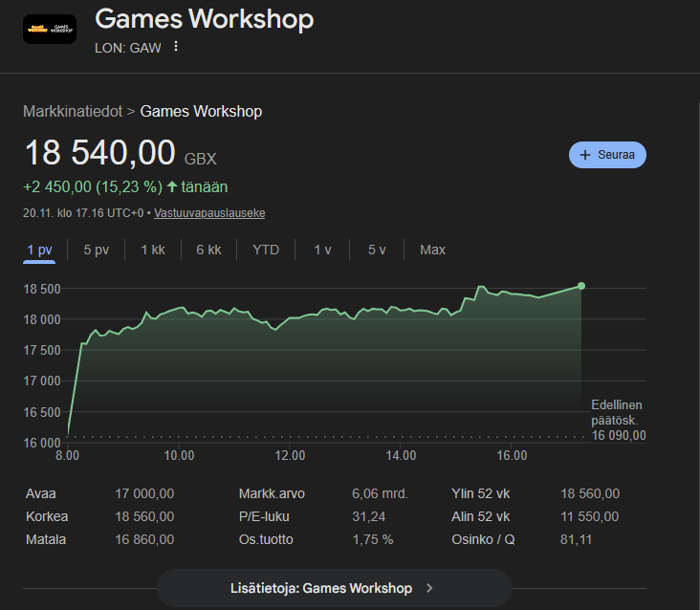Switch to the 1 kk chart tab
700x610 pixels.
tap(153, 250)
